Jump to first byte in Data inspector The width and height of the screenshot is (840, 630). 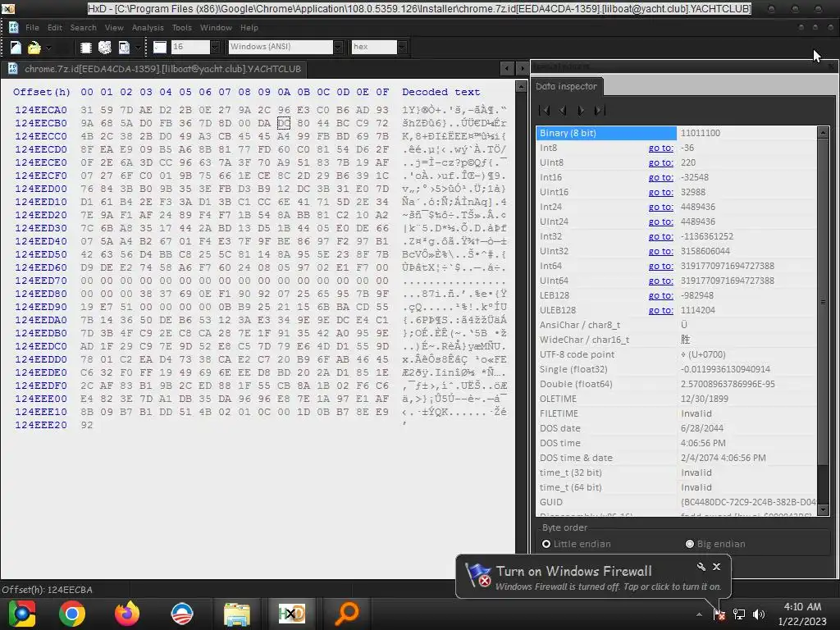point(545,111)
